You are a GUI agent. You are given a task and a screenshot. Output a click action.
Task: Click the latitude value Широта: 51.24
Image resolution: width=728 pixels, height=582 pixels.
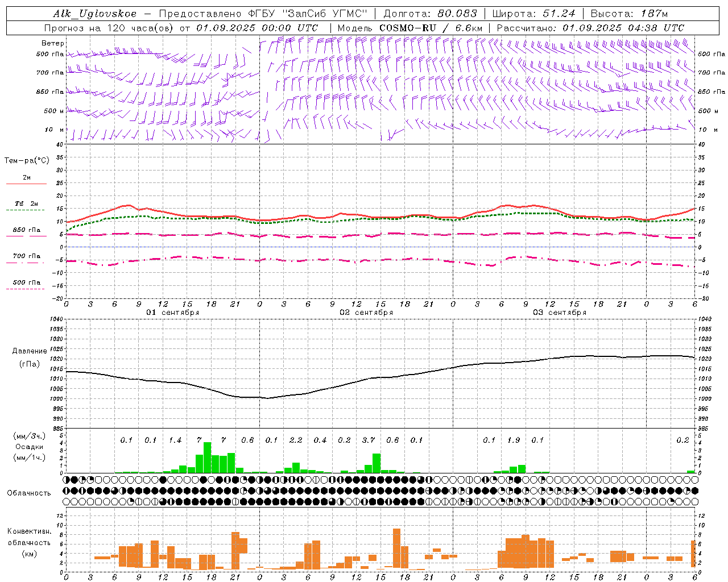[533, 14]
